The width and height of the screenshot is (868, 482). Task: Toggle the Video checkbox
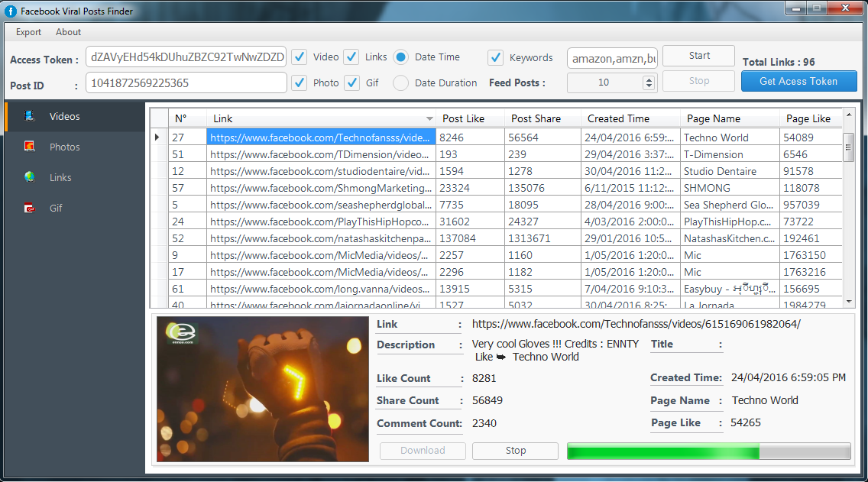click(x=299, y=57)
